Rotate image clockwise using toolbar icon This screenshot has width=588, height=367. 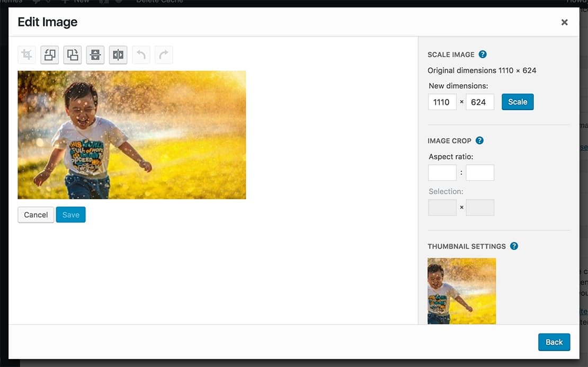point(73,55)
